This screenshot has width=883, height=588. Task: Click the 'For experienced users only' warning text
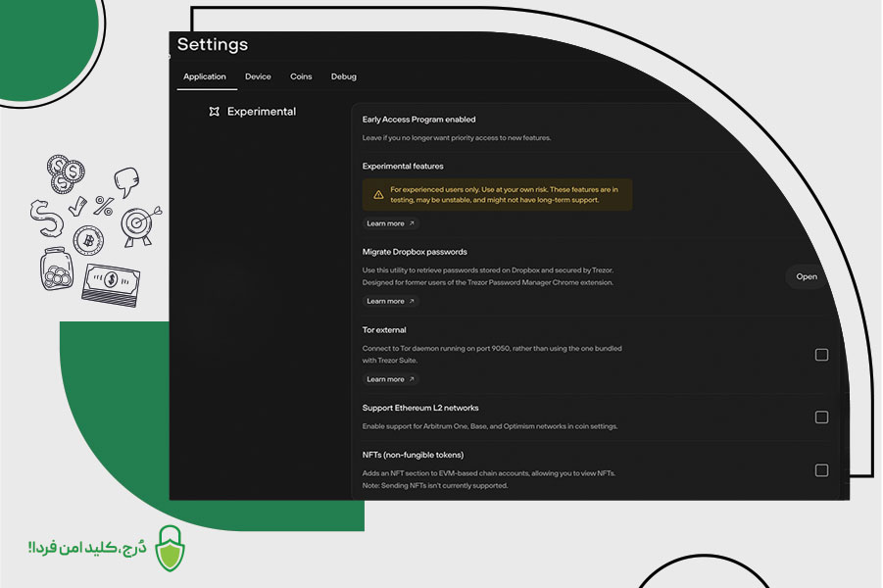click(504, 195)
